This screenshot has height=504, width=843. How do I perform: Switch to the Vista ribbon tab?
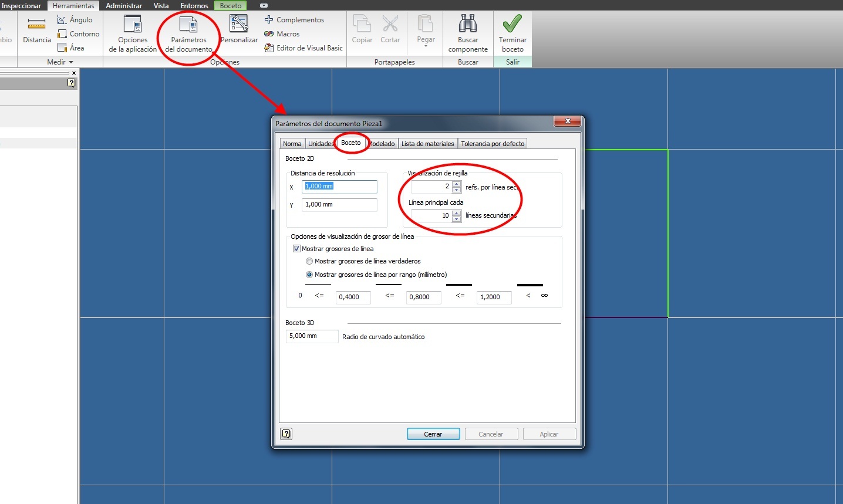(x=161, y=6)
